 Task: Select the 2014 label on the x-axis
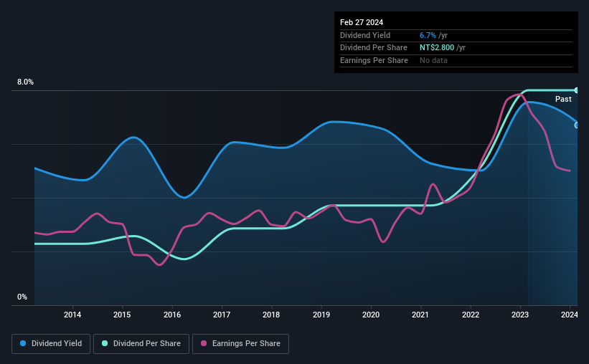[x=72, y=315]
